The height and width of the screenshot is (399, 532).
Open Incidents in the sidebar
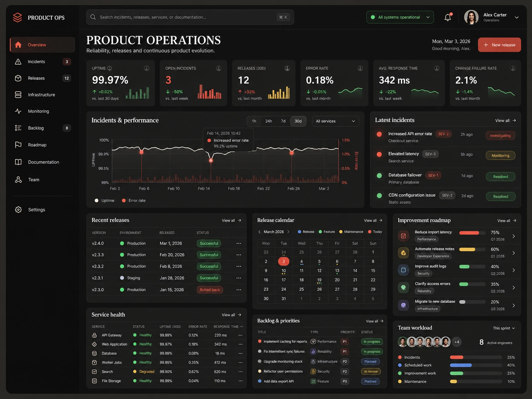[43, 62]
